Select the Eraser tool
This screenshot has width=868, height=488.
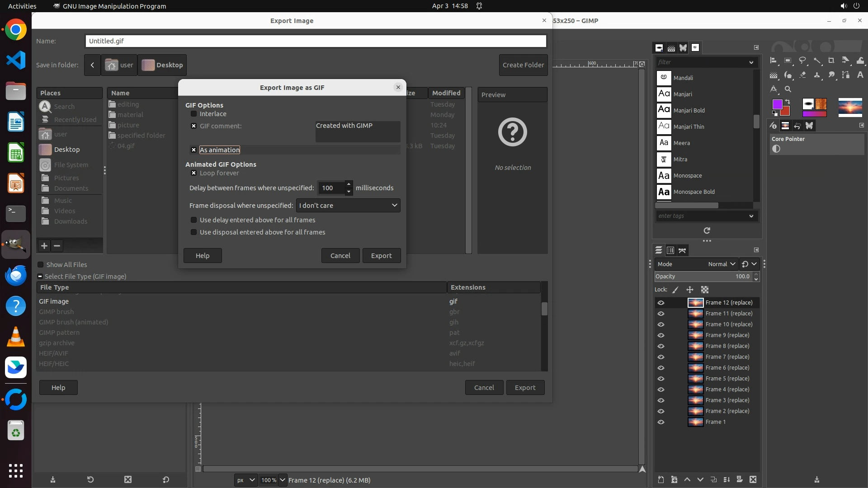point(802,75)
